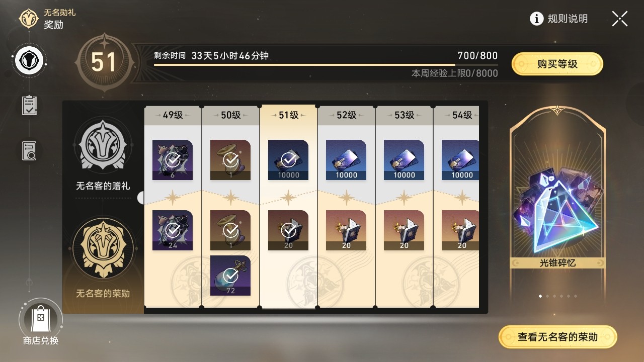The height and width of the screenshot is (362, 644).
Task: Click the 购买等级 buy levels button
Action: click(557, 64)
